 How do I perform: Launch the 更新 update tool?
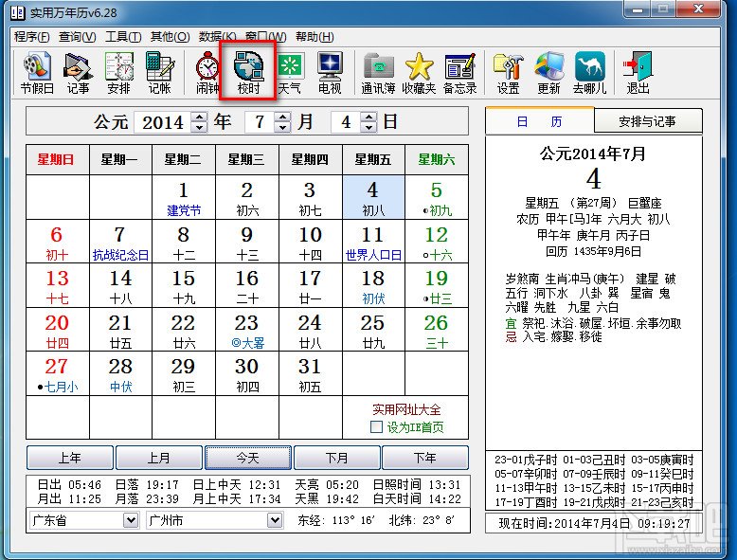549,73
